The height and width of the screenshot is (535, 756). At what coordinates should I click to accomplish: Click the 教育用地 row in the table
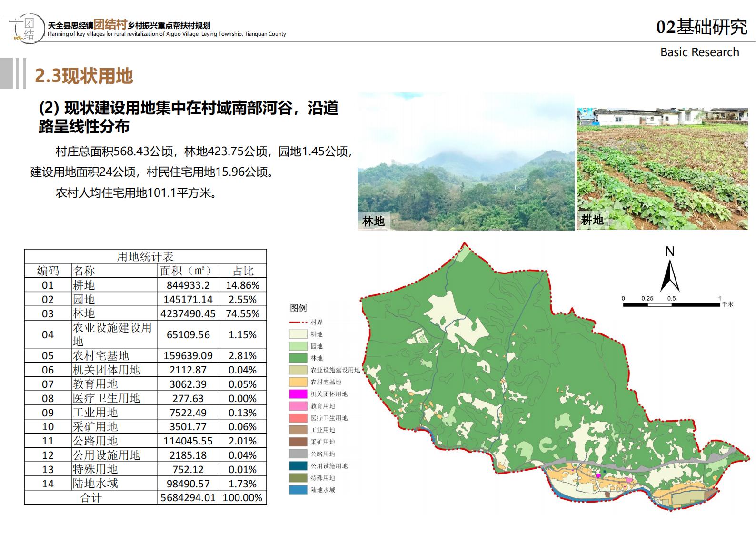pyautogui.click(x=145, y=384)
